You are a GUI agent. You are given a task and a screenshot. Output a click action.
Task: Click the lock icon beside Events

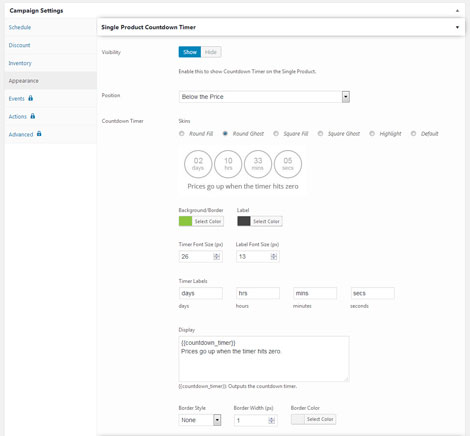[31, 98]
